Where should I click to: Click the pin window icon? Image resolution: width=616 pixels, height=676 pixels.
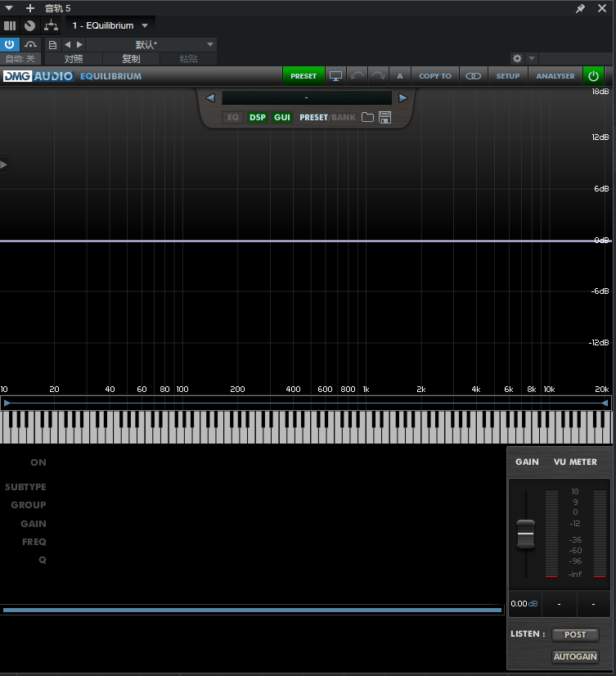pyautogui.click(x=581, y=8)
